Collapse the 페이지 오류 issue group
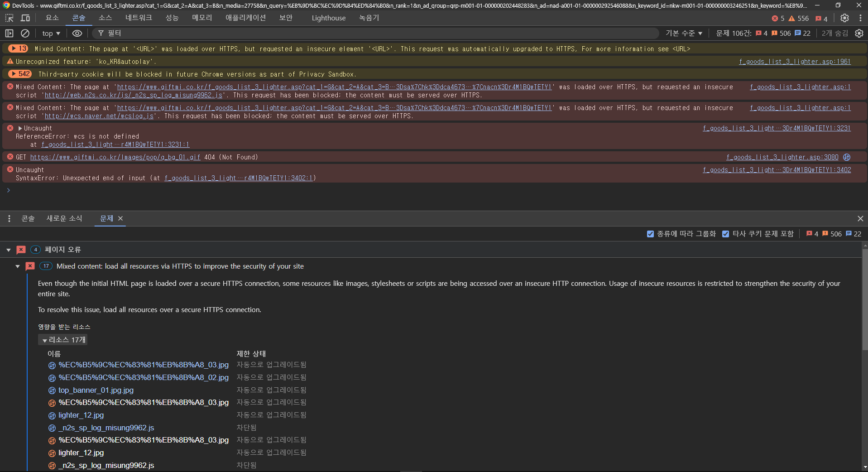 [8, 250]
